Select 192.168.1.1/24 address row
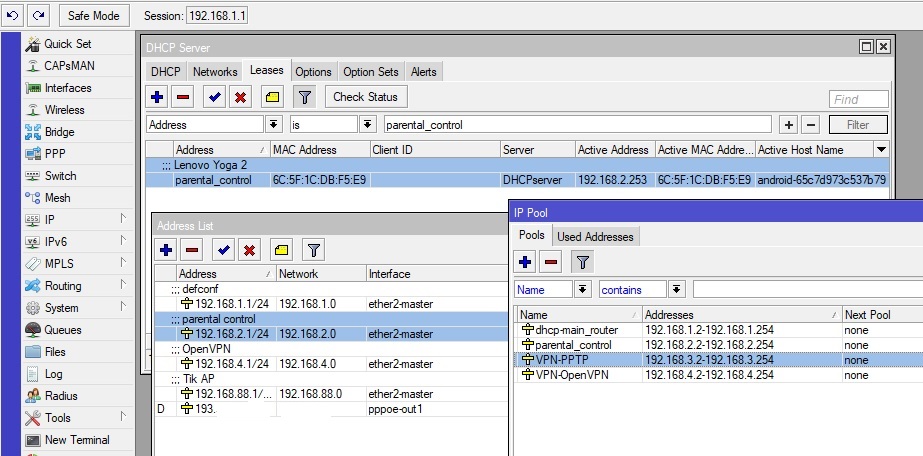 (x=331, y=304)
